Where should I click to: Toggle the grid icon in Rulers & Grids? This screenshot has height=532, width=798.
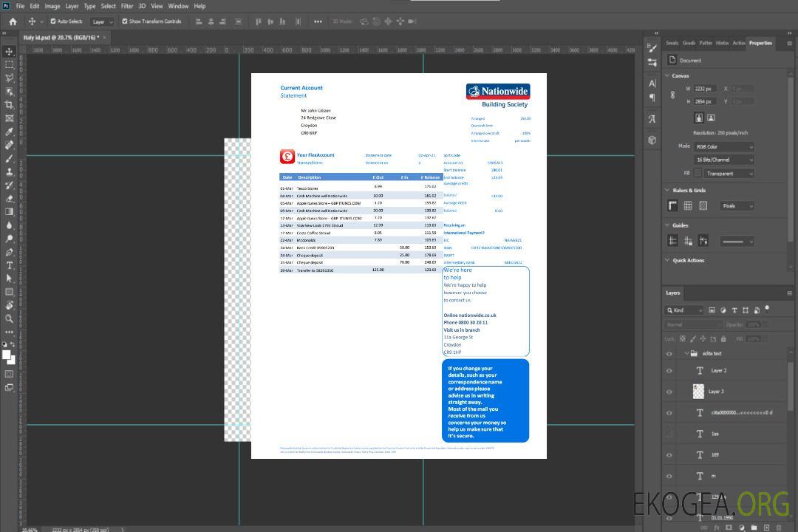click(688, 205)
